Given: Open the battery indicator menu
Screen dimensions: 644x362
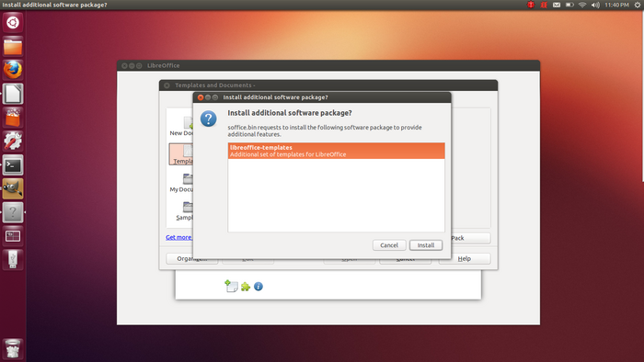Looking at the screenshot, I should [x=569, y=5].
